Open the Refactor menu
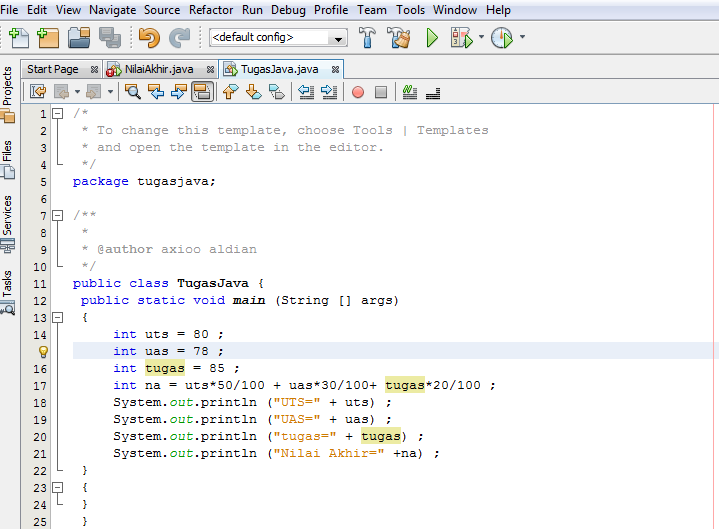Image resolution: width=719 pixels, height=529 pixels. click(211, 10)
